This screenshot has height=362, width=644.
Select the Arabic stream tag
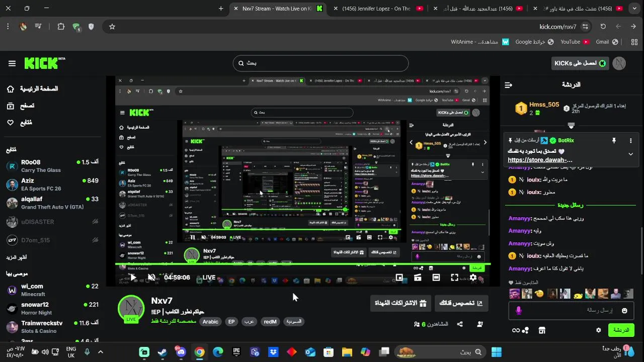click(210, 322)
